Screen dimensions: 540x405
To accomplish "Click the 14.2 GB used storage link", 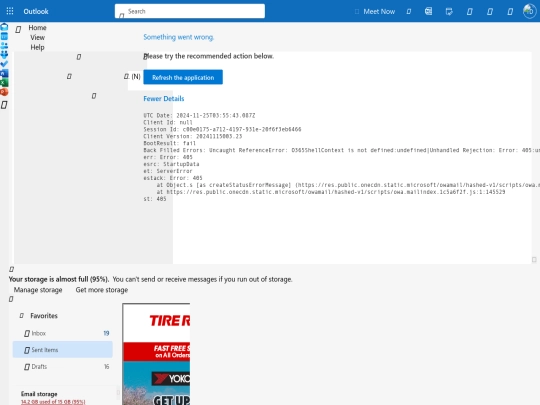I will click(53, 402).
